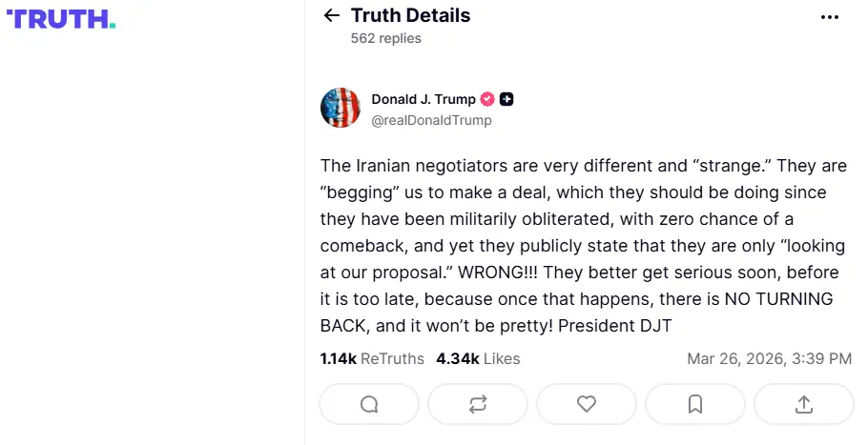868x445 pixels.
Task: Bookmark this post
Action: (695, 404)
